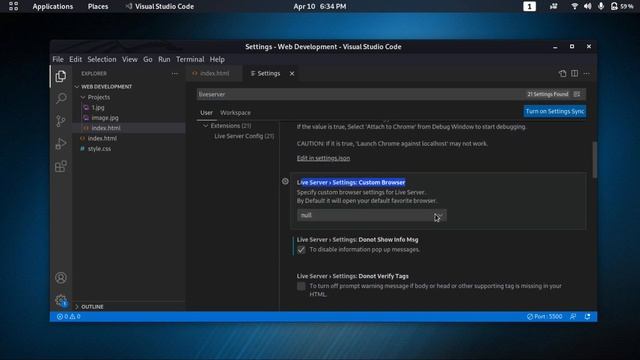
Task: Switch to index.html editor tab
Action: coord(214,73)
